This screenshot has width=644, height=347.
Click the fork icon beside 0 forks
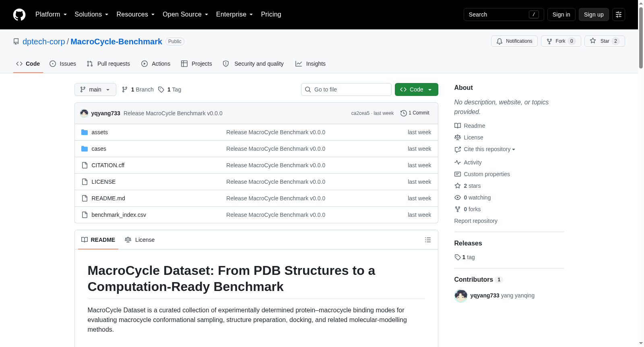(x=458, y=209)
